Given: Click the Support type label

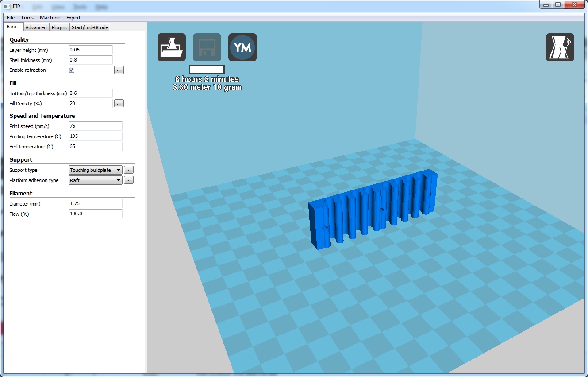Looking at the screenshot, I should pos(23,170).
